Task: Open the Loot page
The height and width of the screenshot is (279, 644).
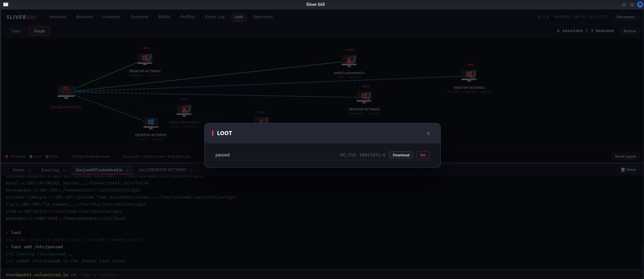Action: tap(239, 17)
